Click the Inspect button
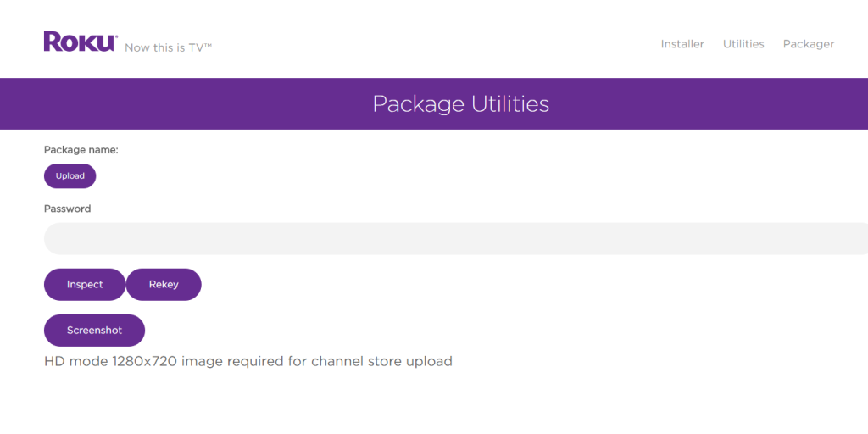 point(85,285)
